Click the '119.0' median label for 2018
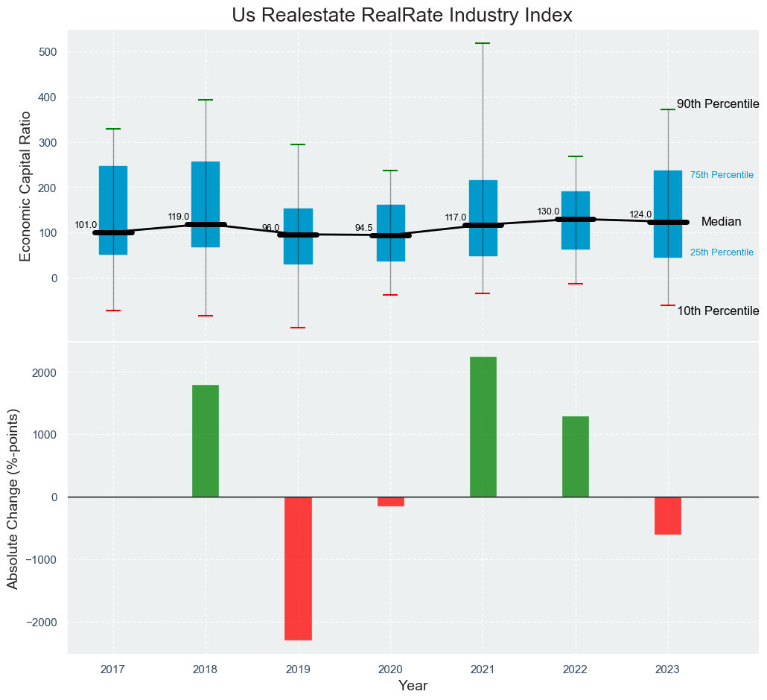 click(179, 217)
